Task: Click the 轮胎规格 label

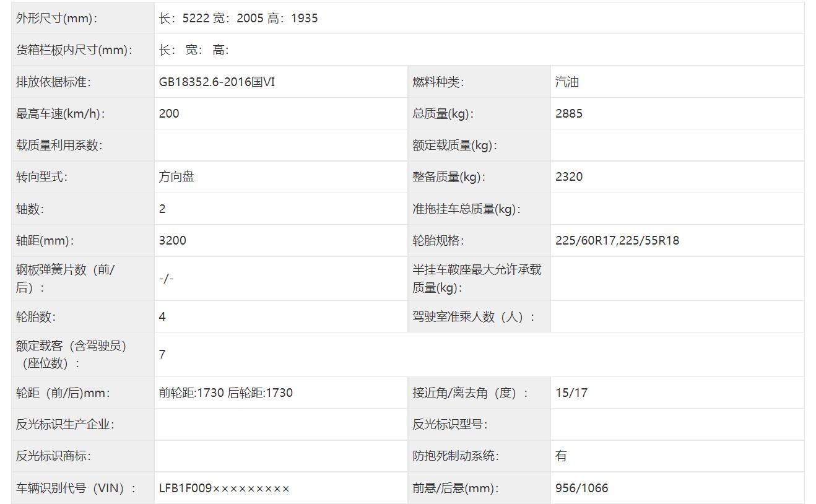Action: (438, 240)
